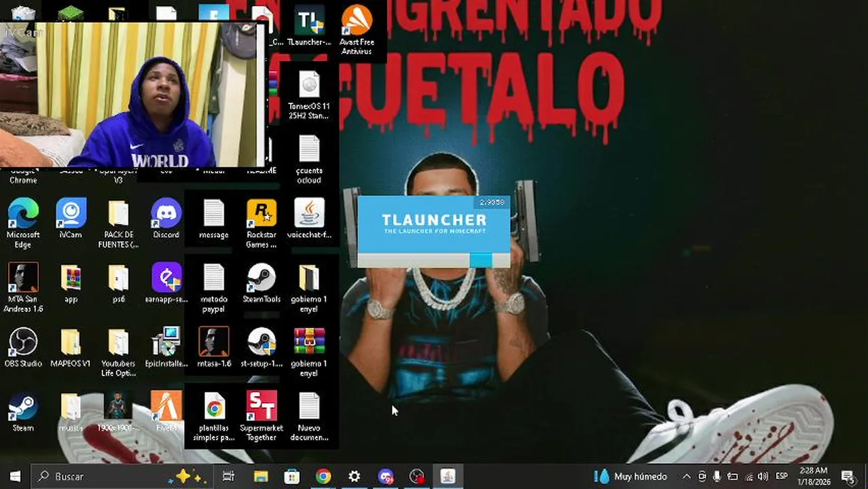Screen dimensions: 868x489
Task: Open the metodo paypal text file
Action: point(213,288)
